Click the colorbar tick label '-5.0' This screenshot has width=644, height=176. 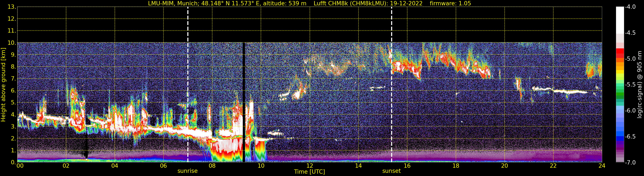pyautogui.click(x=630, y=59)
